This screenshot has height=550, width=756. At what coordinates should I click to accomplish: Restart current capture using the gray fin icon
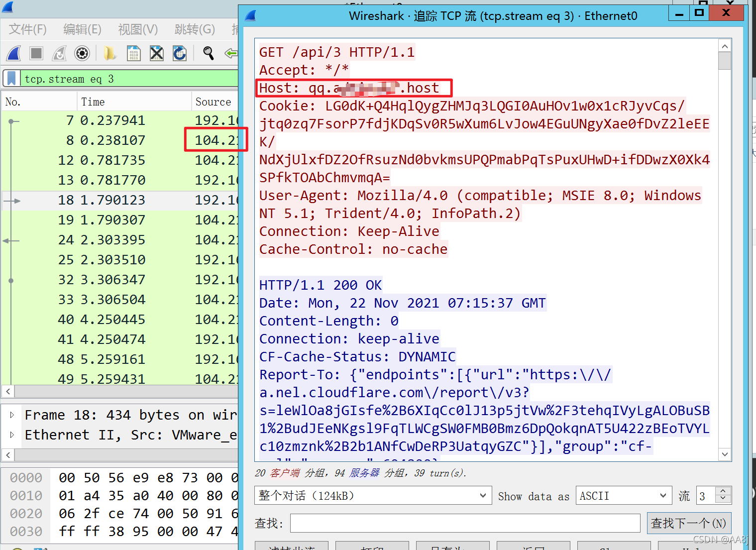click(x=59, y=53)
